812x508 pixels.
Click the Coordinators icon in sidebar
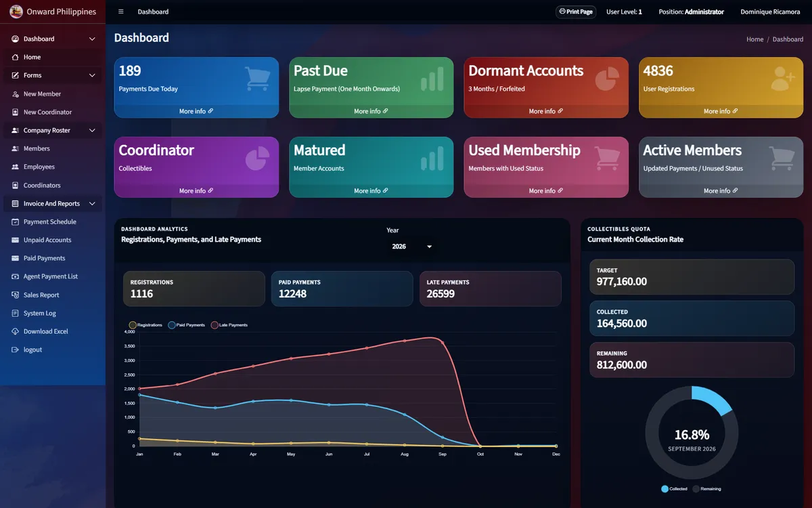pos(15,185)
